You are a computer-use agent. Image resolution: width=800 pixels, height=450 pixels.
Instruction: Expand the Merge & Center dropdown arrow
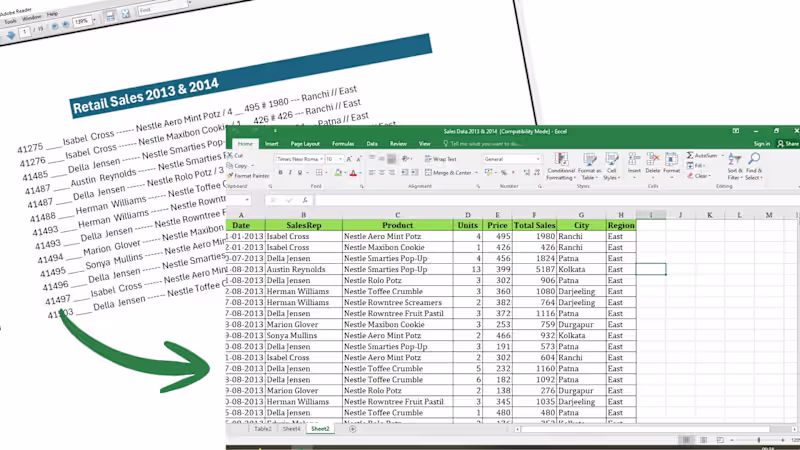pos(476,173)
